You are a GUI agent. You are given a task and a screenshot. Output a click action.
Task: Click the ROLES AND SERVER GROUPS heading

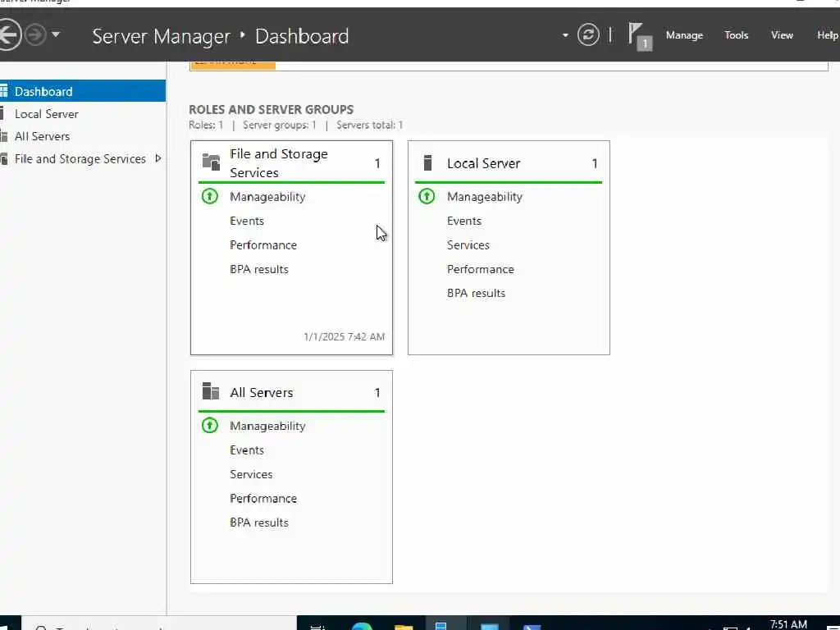(271, 109)
